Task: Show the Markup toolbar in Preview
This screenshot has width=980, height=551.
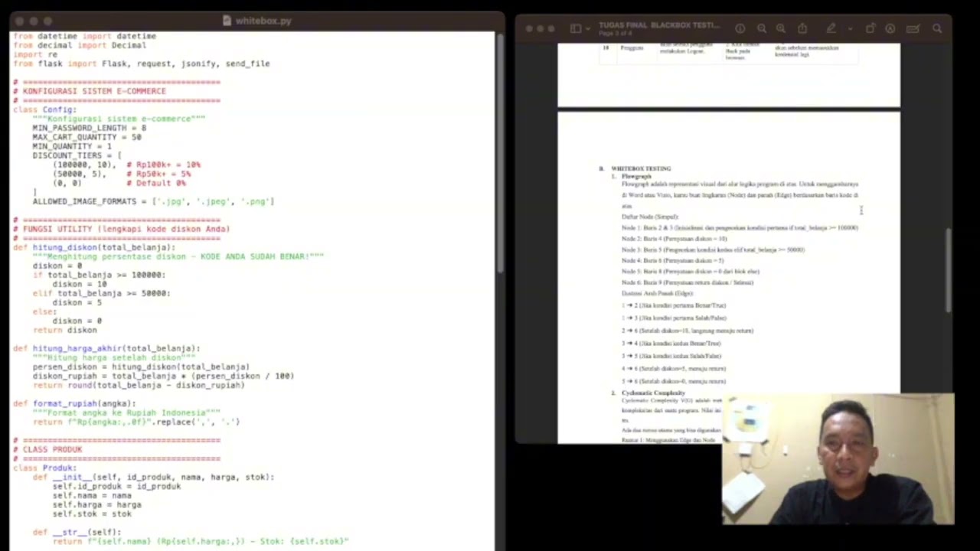Action: [890, 28]
